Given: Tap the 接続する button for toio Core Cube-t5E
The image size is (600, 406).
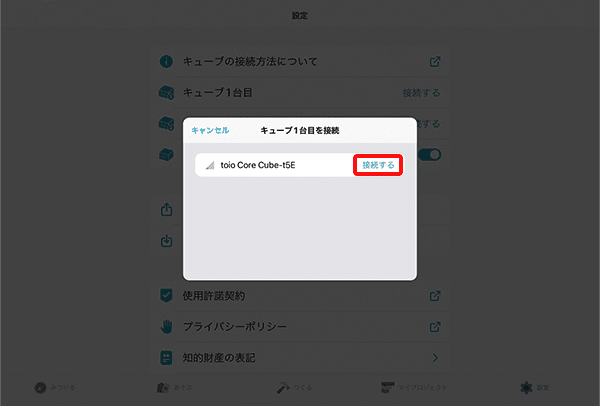Looking at the screenshot, I should coord(378,165).
